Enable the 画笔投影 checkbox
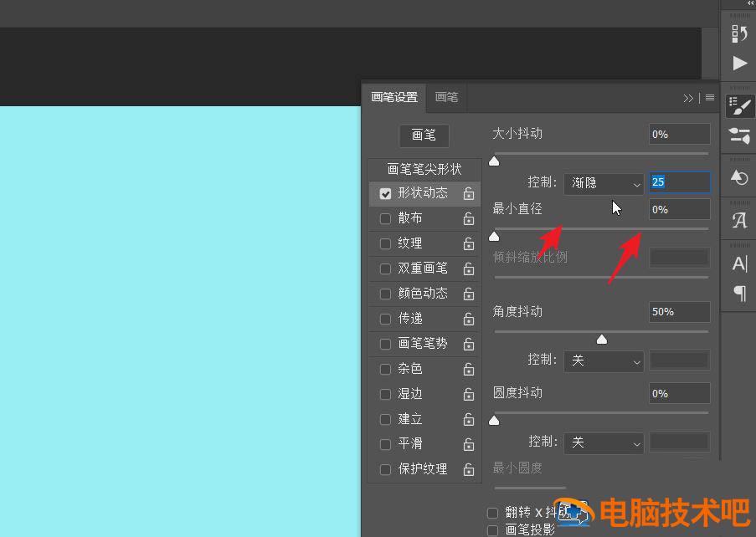The image size is (756, 537). [492, 529]
